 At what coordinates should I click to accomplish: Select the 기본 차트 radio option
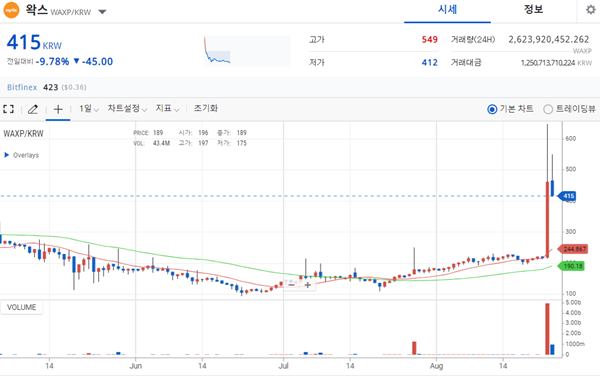[x=492, y=109]
